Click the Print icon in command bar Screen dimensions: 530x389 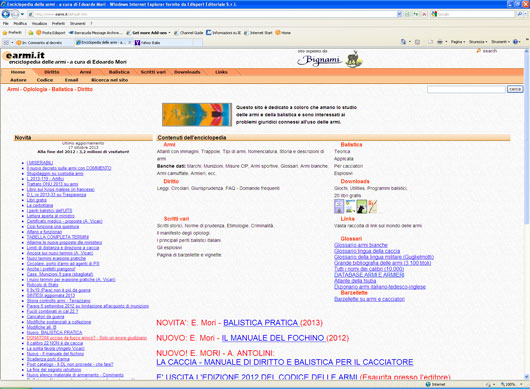point(440,42)
